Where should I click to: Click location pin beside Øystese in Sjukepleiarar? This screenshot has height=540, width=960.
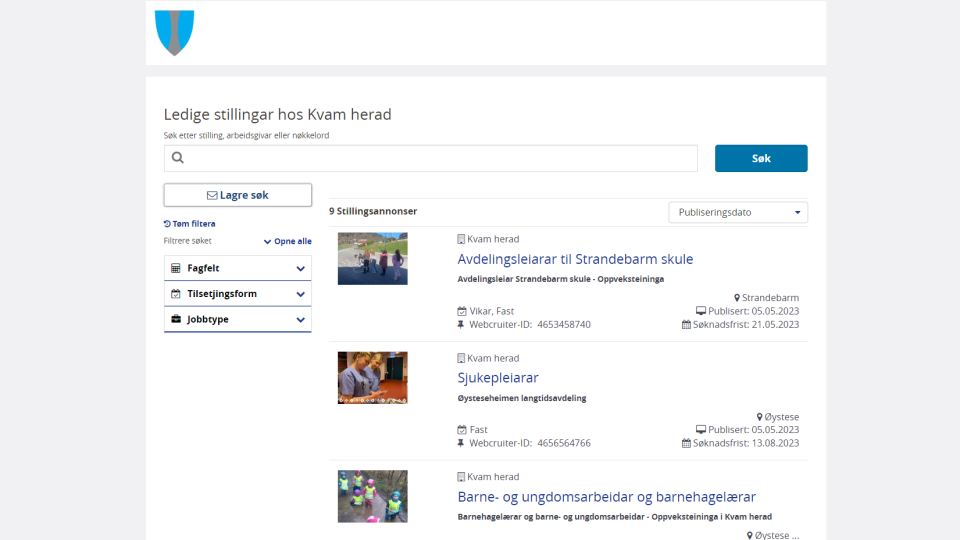pos(759,417)
